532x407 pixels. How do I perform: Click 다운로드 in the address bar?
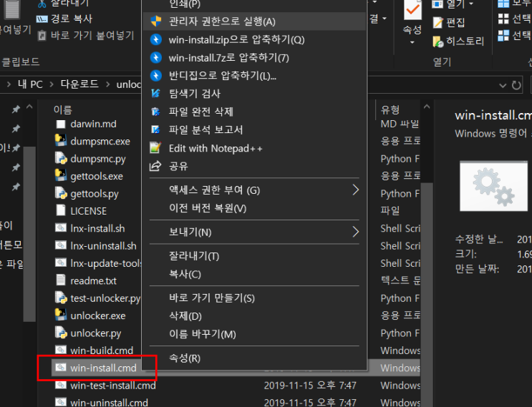[79, 84]
